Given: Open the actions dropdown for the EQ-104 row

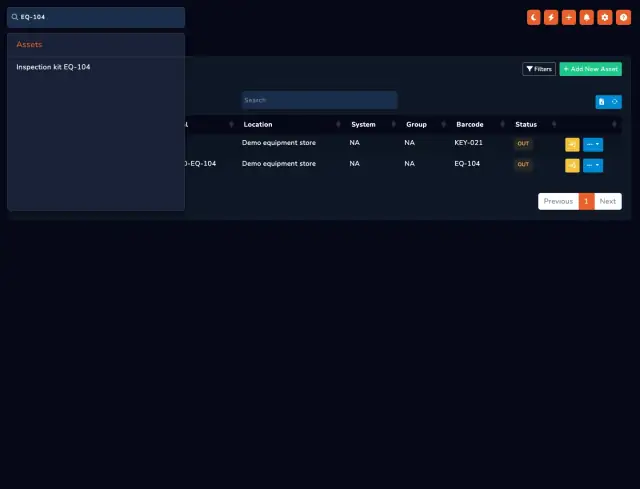Looking at the screenshot, I should coord(593,165).
